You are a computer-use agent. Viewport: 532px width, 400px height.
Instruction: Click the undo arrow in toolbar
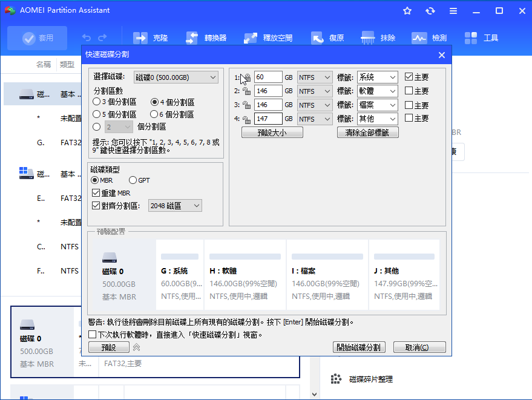(x=87, y=38)
